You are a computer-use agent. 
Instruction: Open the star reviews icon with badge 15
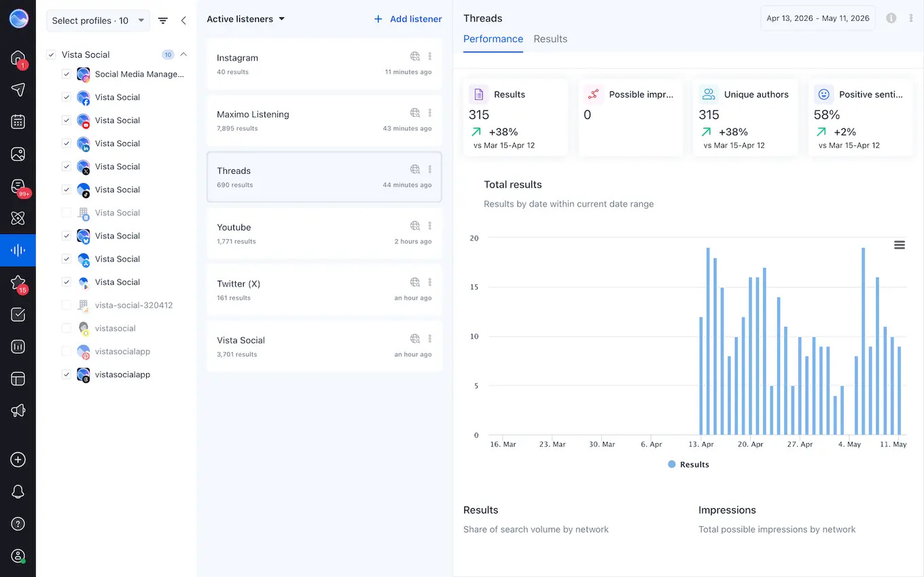pos(18,282)
